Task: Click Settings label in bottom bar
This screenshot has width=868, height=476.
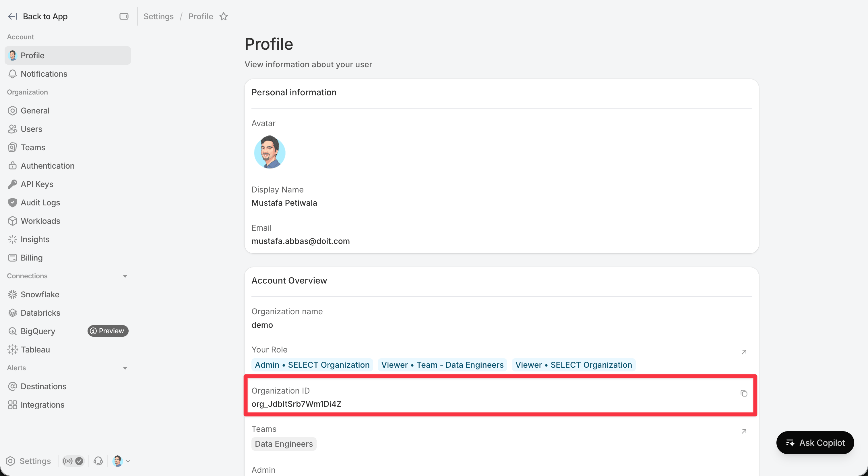Action: click(x=35, y=461)
